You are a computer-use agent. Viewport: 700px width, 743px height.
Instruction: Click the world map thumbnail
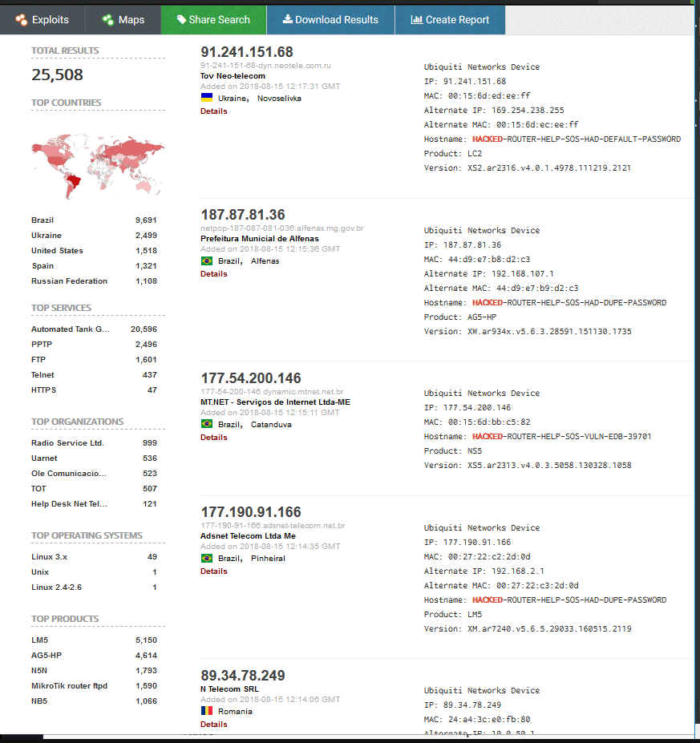[98, 167]
